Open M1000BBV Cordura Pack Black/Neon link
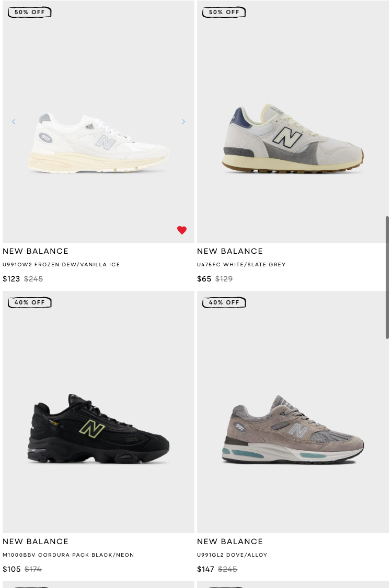Image resolution: width=392 pixels, height=588 pixels. (68, 555)
